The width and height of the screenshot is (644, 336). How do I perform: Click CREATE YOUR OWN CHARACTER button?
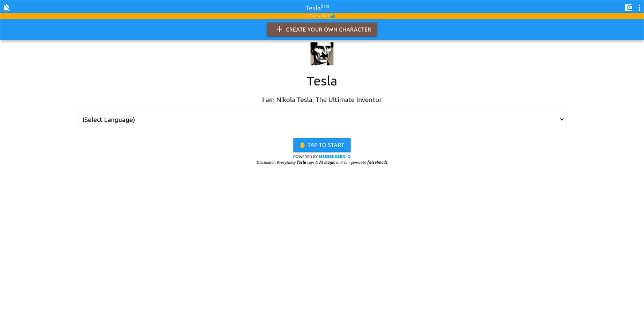[x=322, y=30]
